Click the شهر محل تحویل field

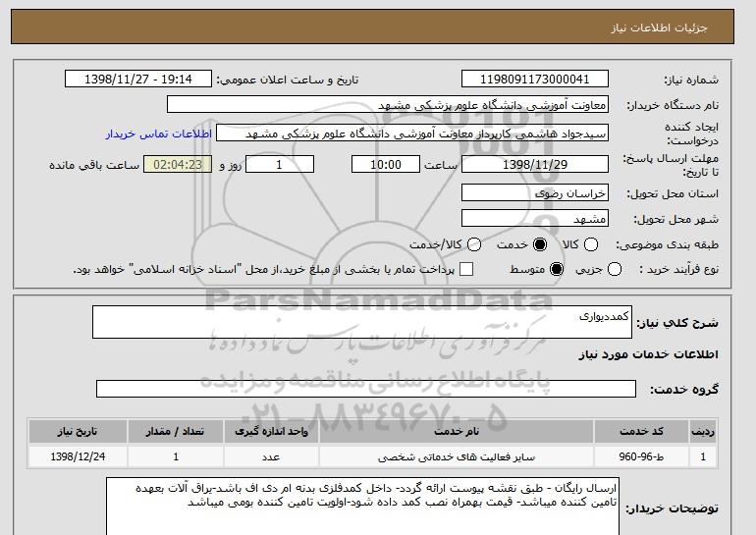click(x=535, y=218)
